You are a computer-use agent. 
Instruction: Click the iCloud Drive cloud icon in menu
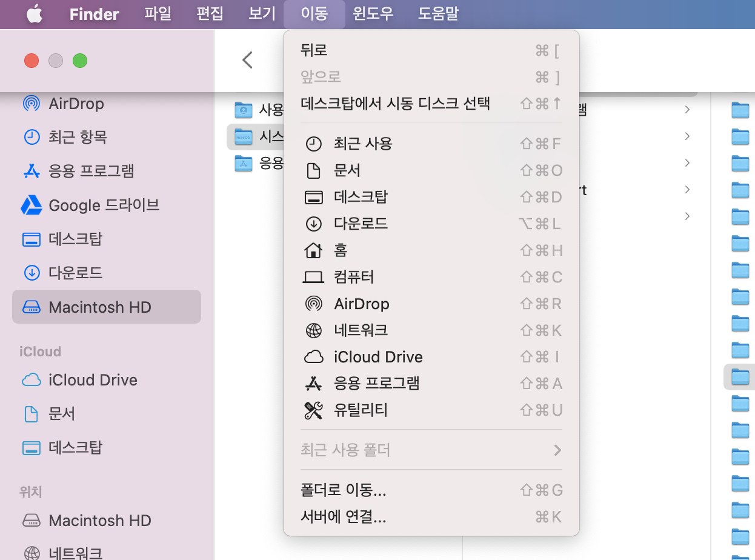tap(313, 357)
